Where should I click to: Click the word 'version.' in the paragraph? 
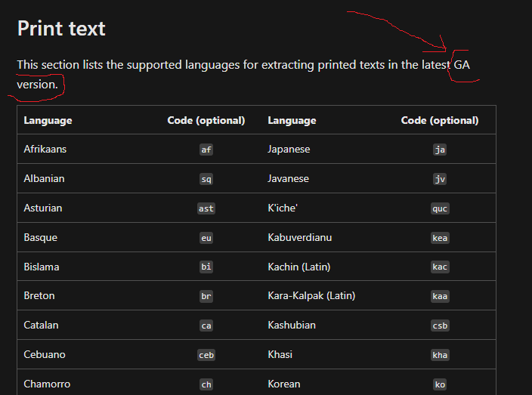pos(37,85)
